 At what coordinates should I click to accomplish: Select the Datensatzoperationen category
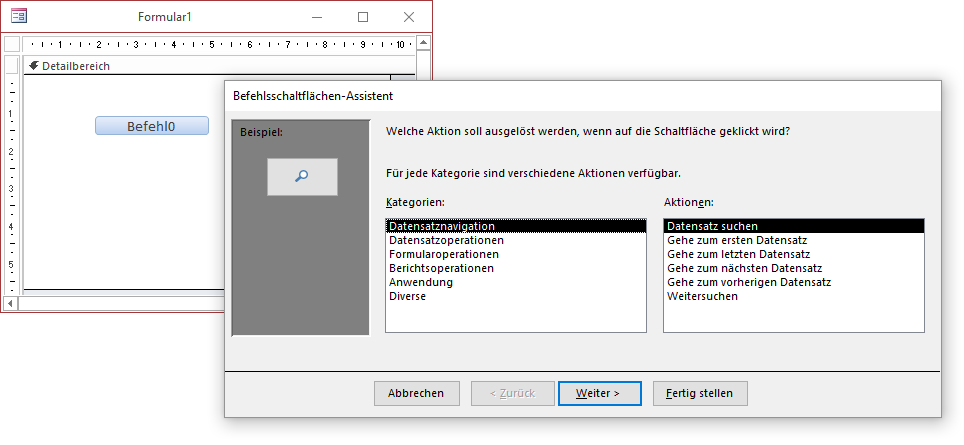(x=516, y=240)
